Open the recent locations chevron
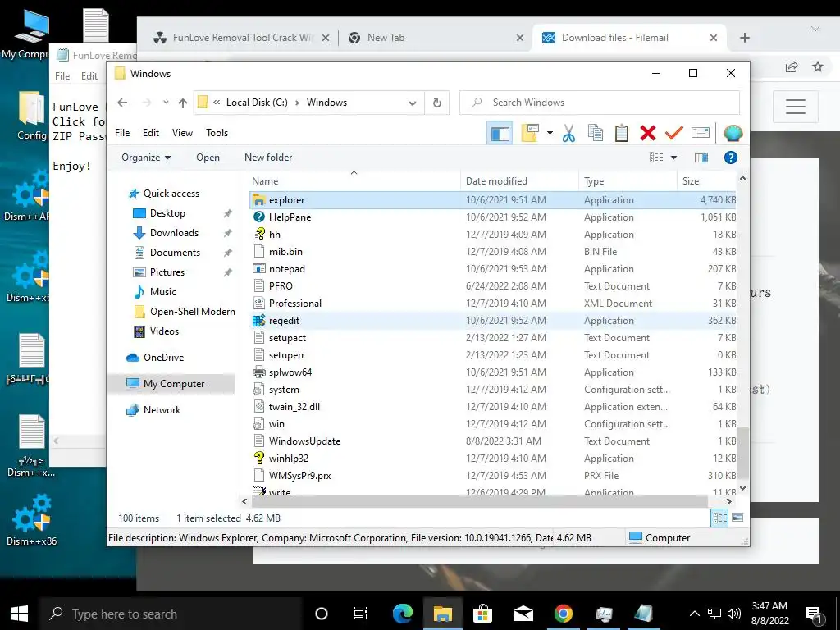The image size is (840, 630). coord(166,103)
